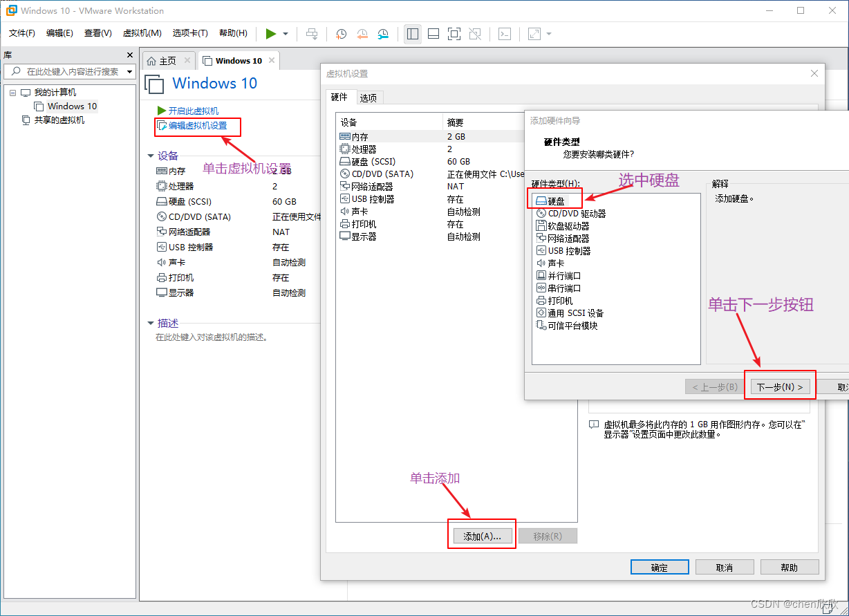Screen dimensions: 849x616
Task: Select 串行端口 hardware type
Action: point(559,288)
